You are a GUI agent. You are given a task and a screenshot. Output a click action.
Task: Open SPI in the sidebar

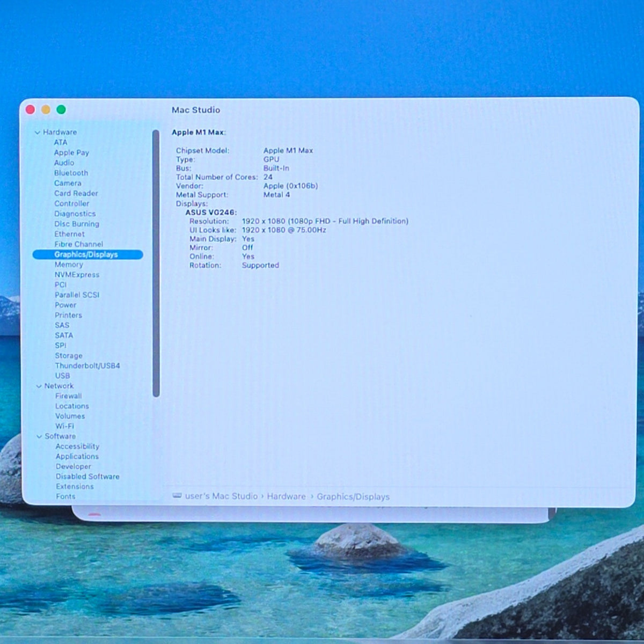pos(61,346)
